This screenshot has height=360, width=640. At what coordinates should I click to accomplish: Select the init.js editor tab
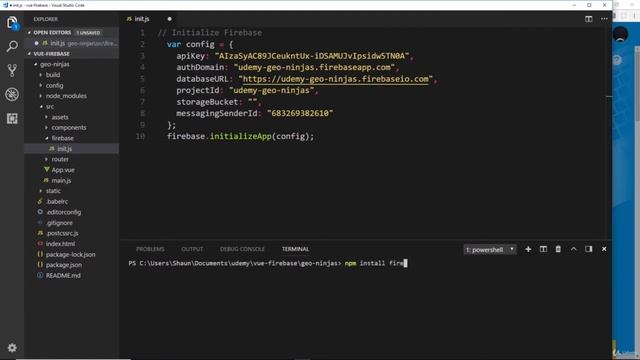pos(141,19)
